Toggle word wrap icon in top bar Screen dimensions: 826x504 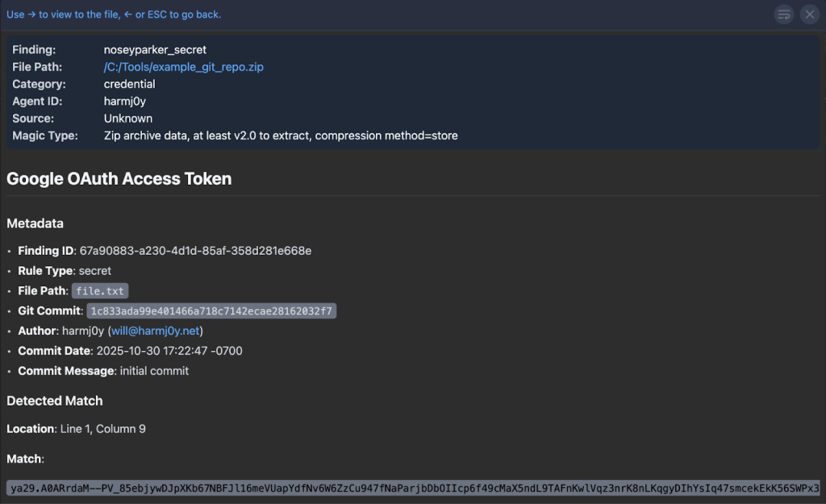click(x=783, y=15)
